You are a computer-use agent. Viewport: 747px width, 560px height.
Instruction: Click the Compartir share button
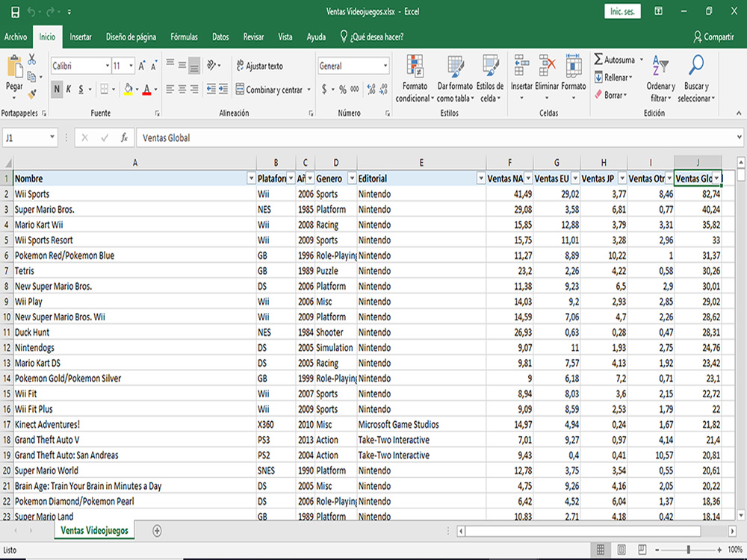[x=713, y=37]
